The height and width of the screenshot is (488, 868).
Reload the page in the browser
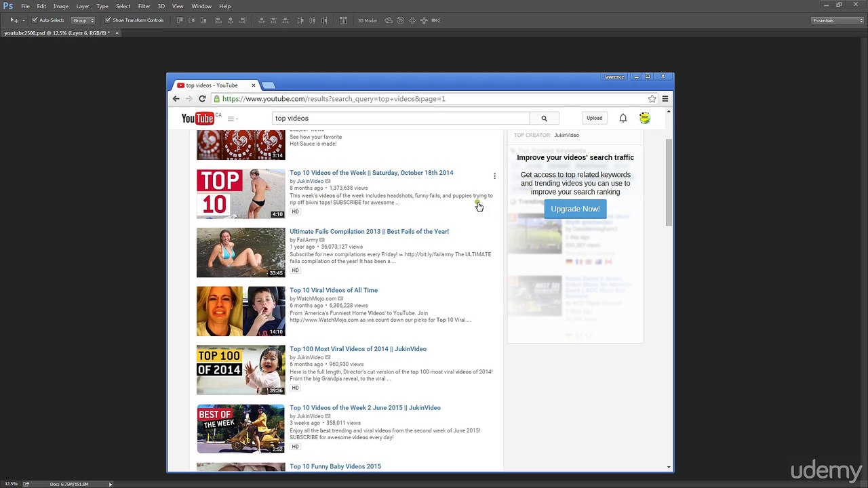202,99
